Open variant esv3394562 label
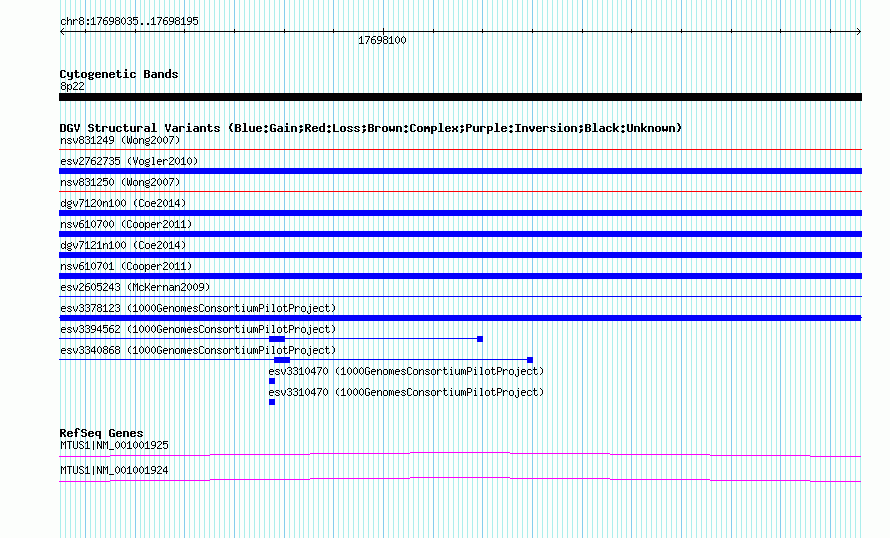 click(x=198, y=329)
